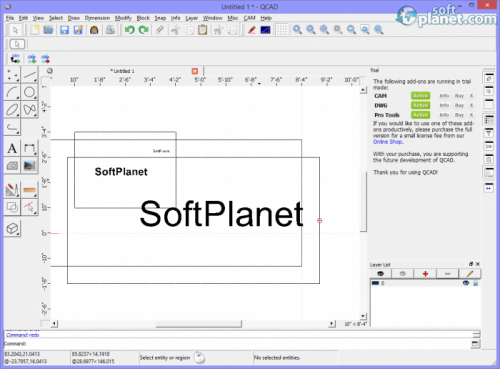Switch to the *Untitled 1 document tab
Viewport: 500px width, 369px height.
pyautogui.click(x=122, y=71)
